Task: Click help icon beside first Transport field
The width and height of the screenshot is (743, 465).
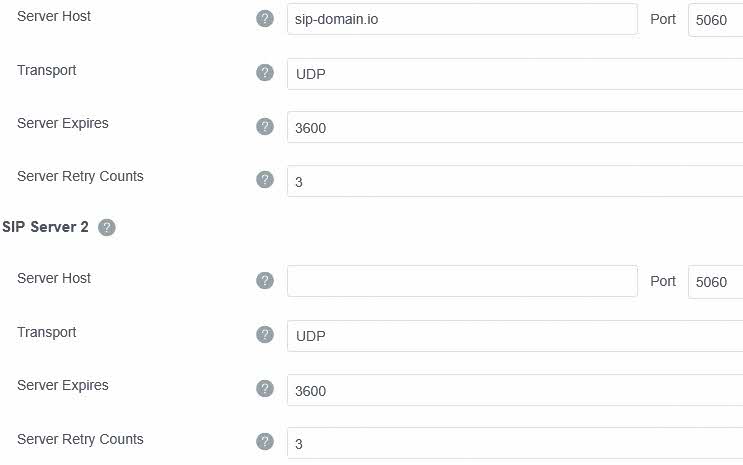Action: tap(265, 73)
